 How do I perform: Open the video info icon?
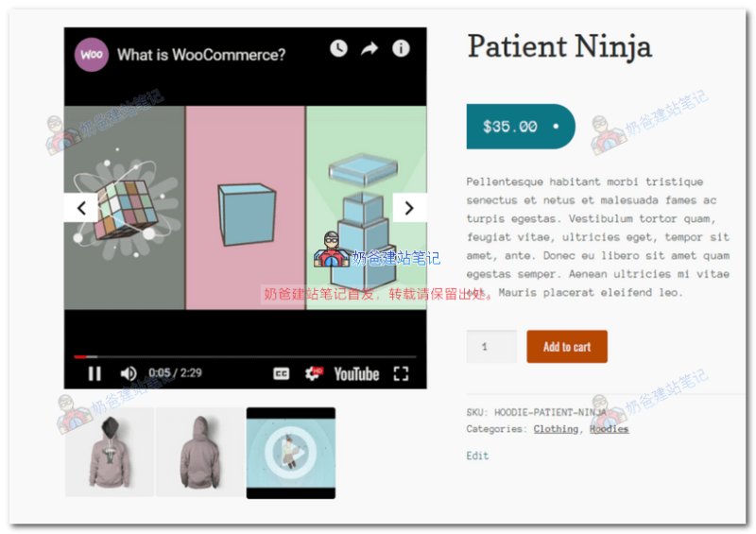pyautogui.click(x=401, y=48)
